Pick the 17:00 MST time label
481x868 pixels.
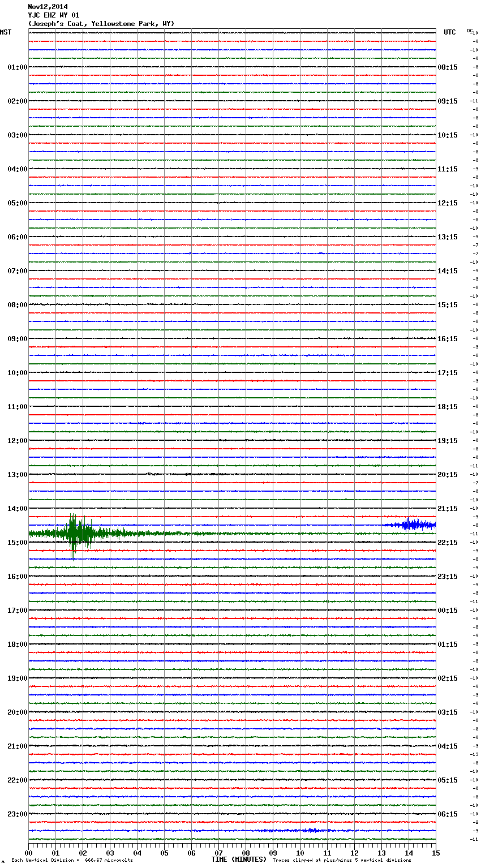click(17, 611)
